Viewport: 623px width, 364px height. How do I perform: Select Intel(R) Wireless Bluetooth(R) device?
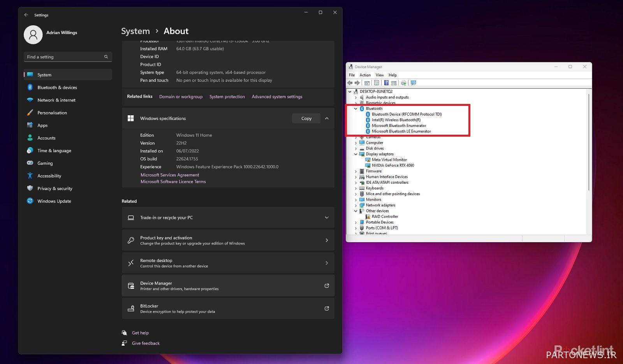[x=396, y=120]
